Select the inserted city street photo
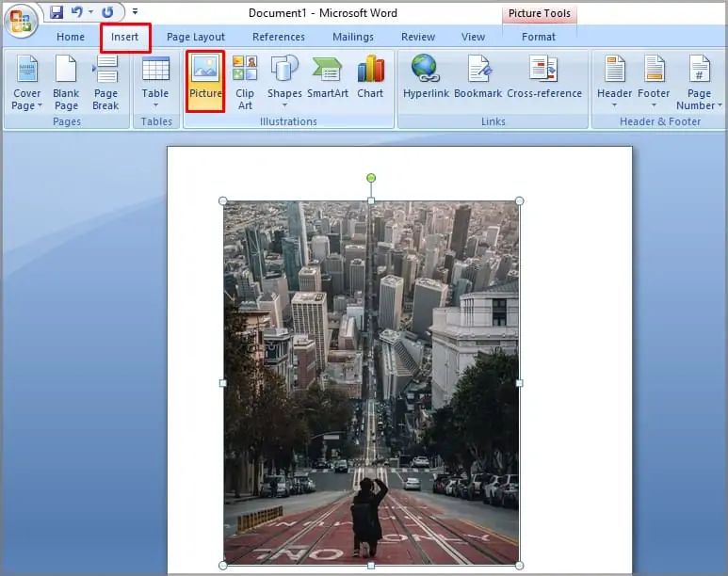This screenshot has width=728, height=576. (x=371, y=383)
